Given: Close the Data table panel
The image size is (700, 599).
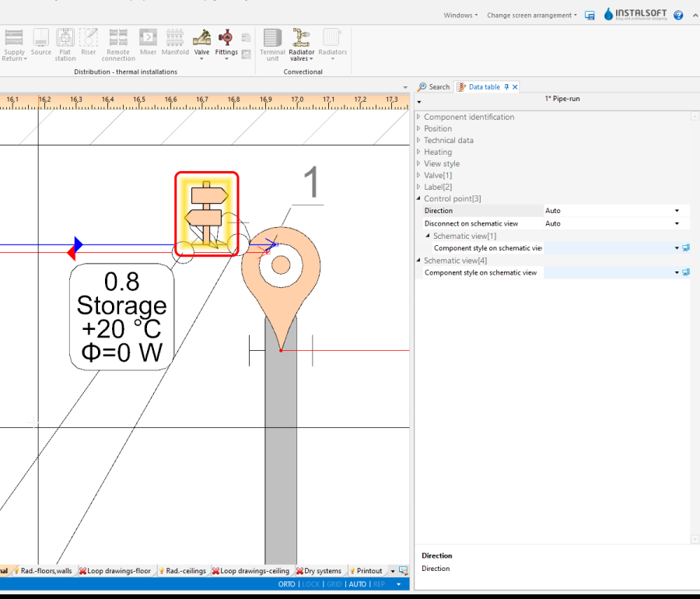Looking at the screenshot, I should (515, 86).
